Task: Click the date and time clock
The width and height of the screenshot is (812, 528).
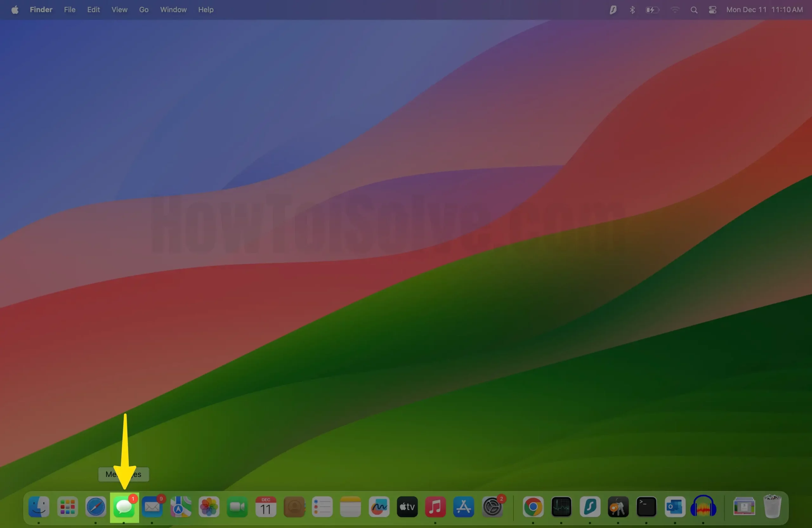Action: click(764, 10)
